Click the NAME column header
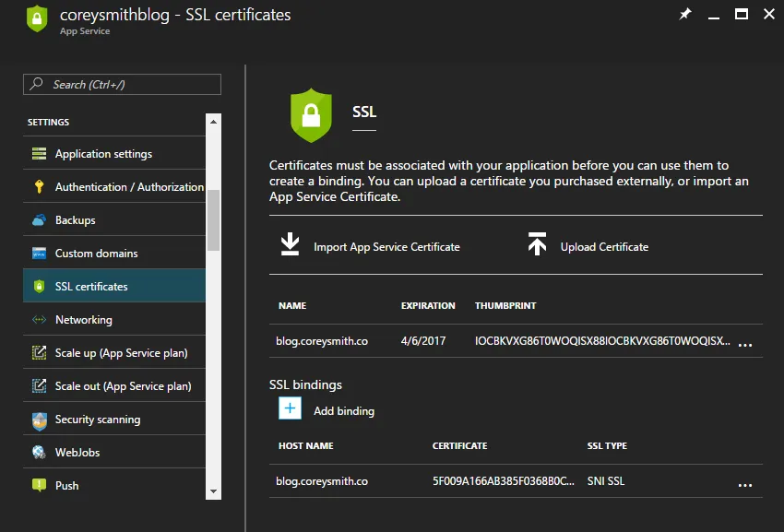Image resolution: width=784 pixels, height=532 pixels. (292, 305)
